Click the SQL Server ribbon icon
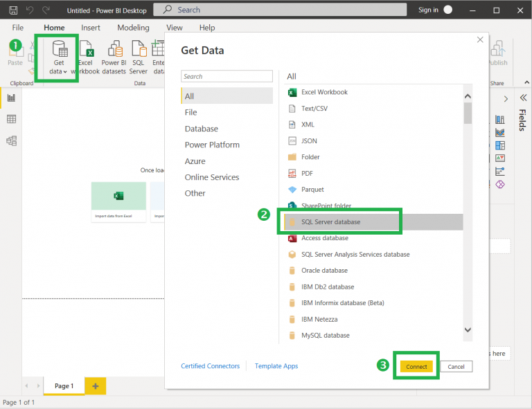 click(139, 57)
